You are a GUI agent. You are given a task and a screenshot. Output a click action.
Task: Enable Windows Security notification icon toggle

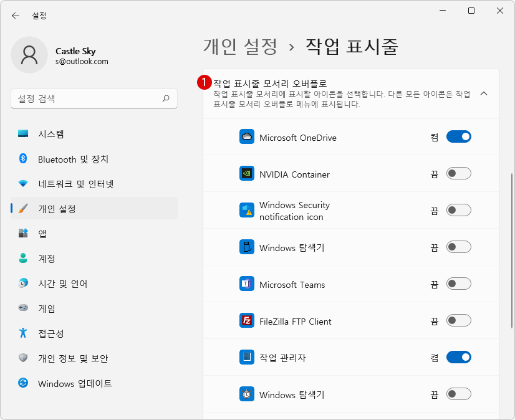pyautogui.click(x=458, y=210)
